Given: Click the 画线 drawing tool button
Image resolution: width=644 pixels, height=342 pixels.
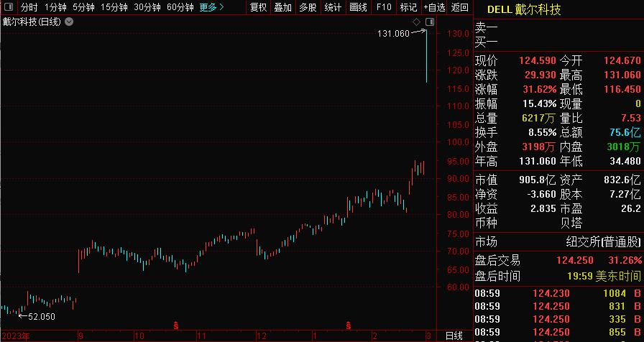Looking at the screenshot, I should coord(358,7).
